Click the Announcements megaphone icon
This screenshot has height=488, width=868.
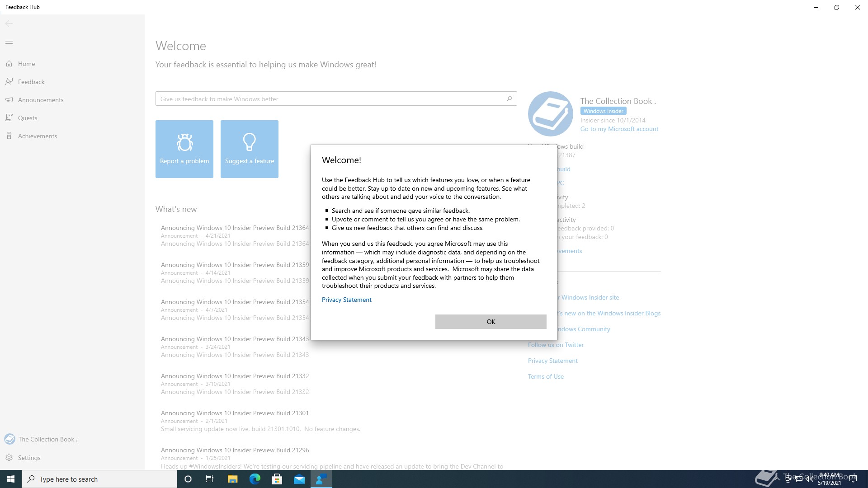[x=9, y=100]
